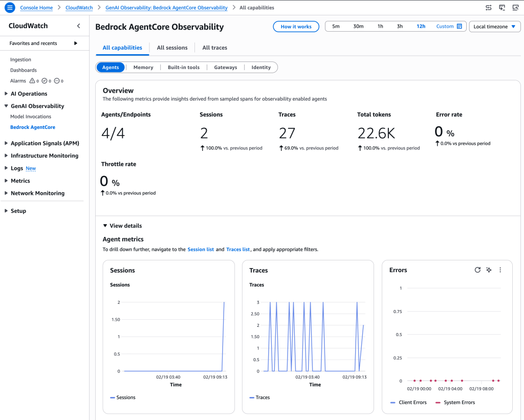The width and height of the screenshot is (524, 420).
Task: Toggle the System Errors legend swatch
Action: click(438, 403)
